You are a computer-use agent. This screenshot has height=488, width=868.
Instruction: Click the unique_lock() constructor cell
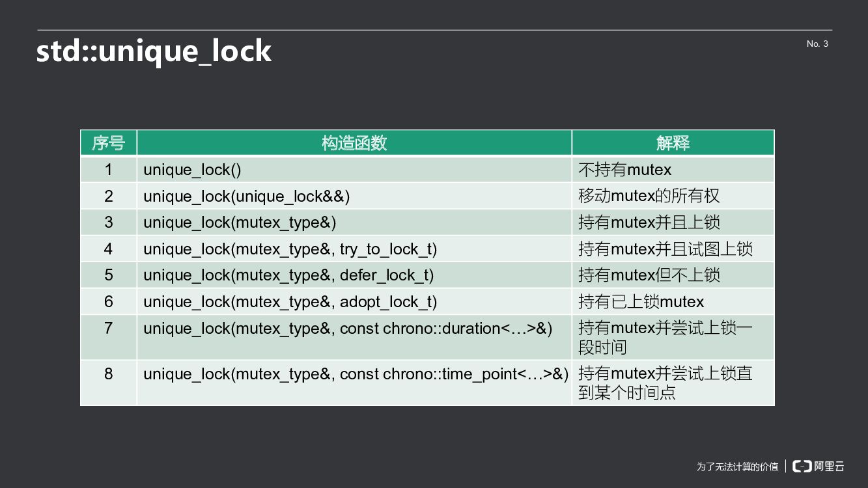pos(192,170)
